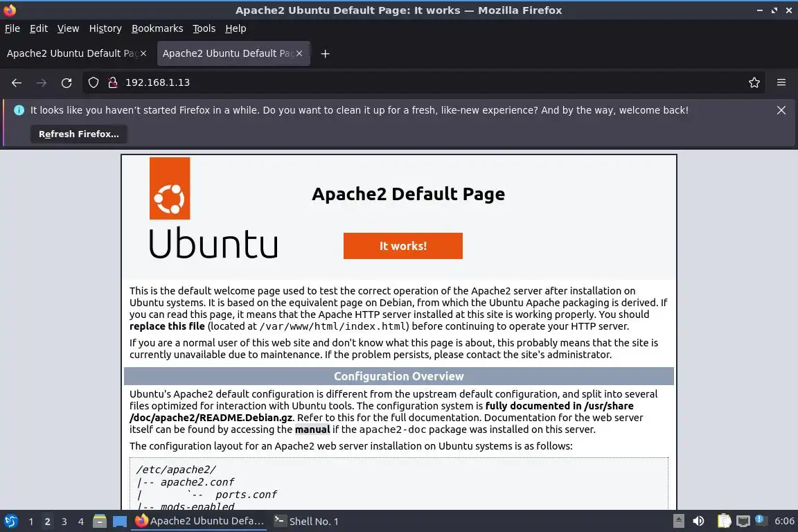Click the show desktop panel icon
The height and width of the screenshot is (532, 798).
click(120, 522)
